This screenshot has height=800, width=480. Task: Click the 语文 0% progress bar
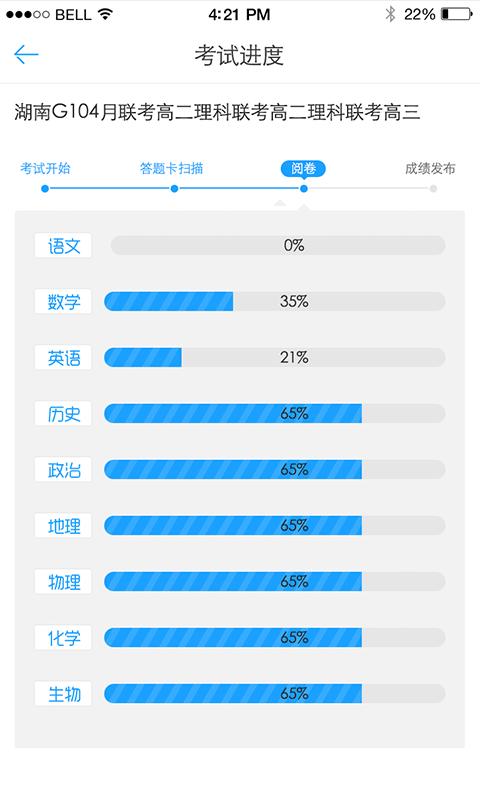pyautogui.click(x=278, y=245)
